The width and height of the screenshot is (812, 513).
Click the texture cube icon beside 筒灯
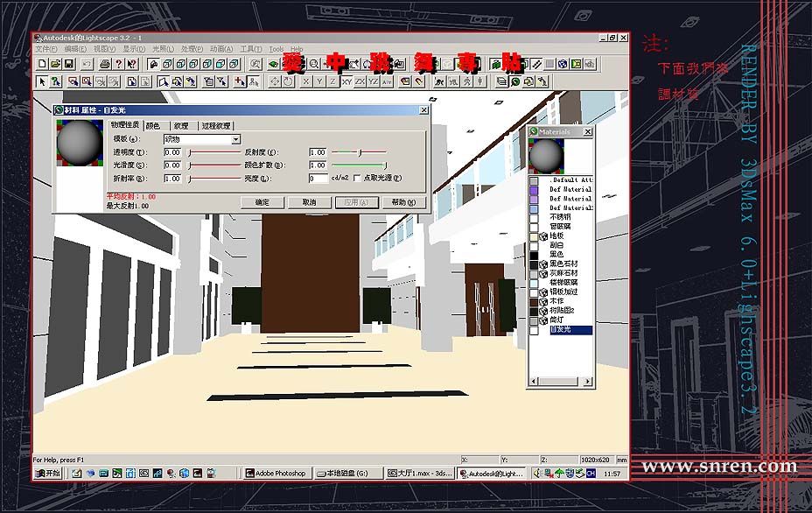pyautogui.click(x=543, y=320)
